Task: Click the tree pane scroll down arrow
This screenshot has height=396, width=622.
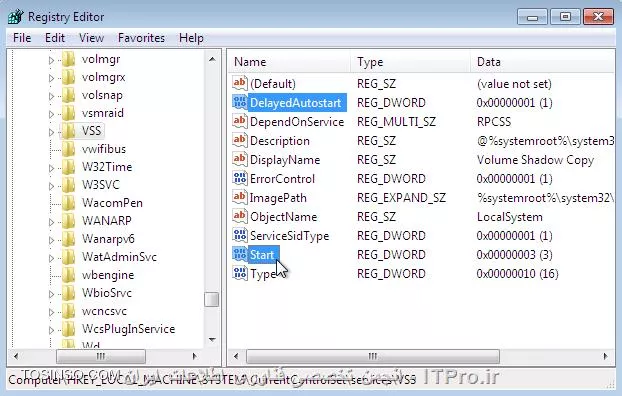Action: (212, 340)
